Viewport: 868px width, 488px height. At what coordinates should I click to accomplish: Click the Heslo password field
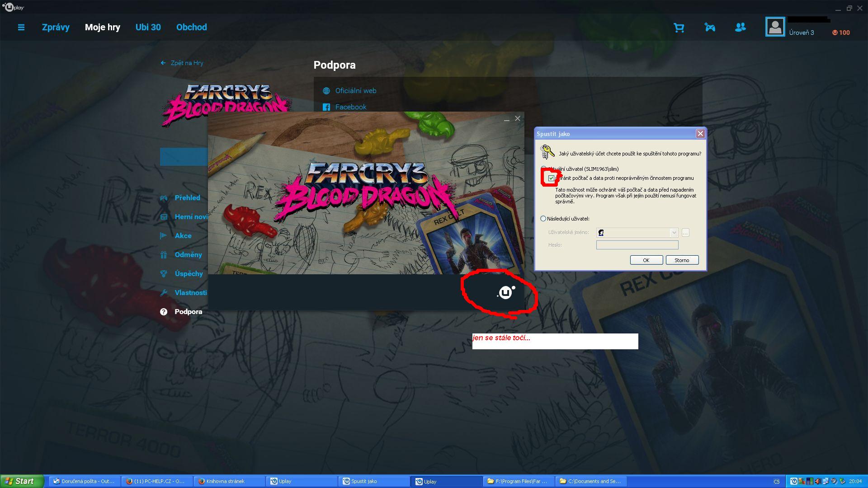(637, 245)
